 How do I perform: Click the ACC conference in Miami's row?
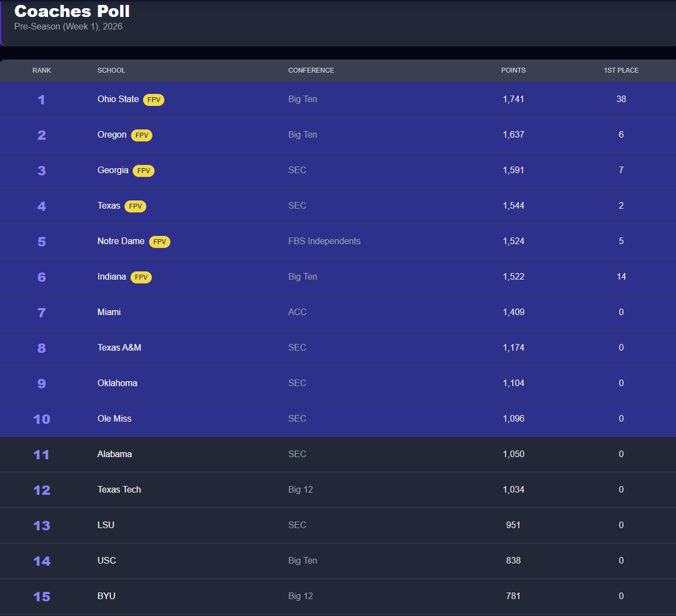pos(298,312)
